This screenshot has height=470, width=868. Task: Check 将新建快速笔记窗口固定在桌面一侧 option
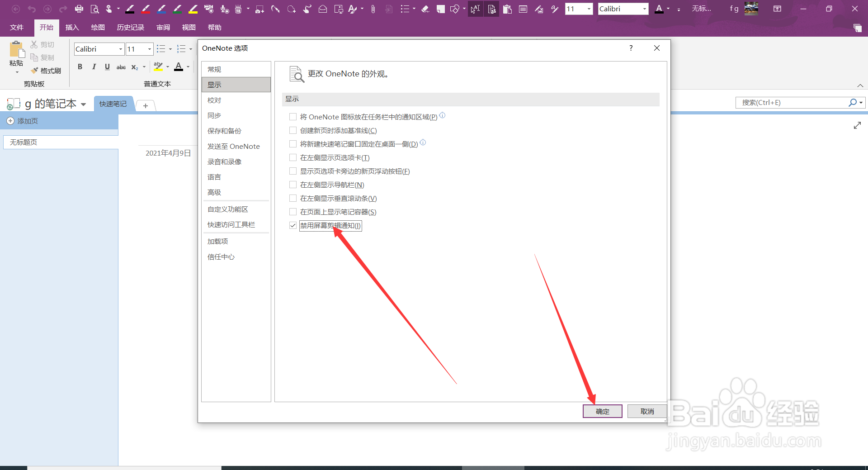point(293,144)
